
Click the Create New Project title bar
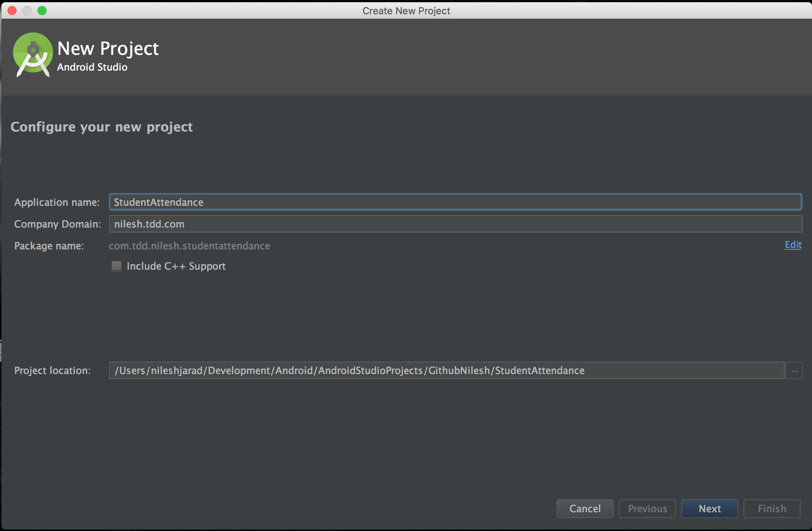point(406,11)
